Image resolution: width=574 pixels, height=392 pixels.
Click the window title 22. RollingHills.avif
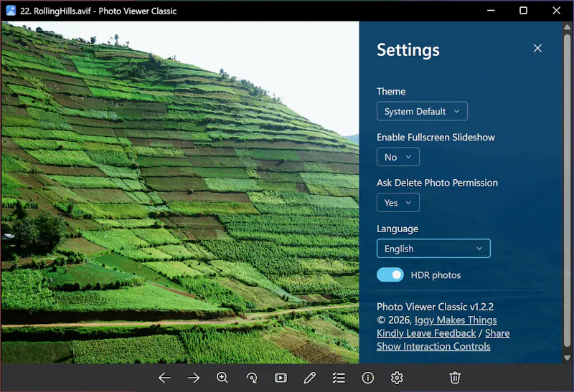pyautogui.click(x=55, y=11)
